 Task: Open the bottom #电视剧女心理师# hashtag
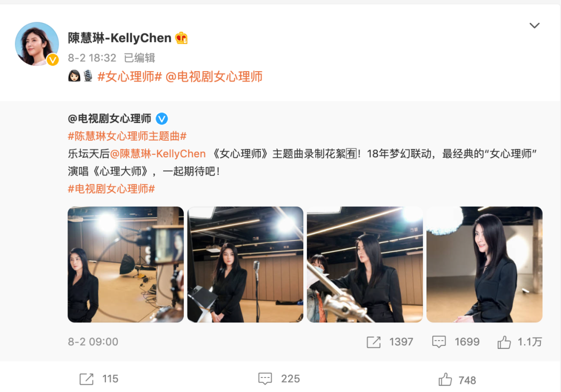click(111, 189)
